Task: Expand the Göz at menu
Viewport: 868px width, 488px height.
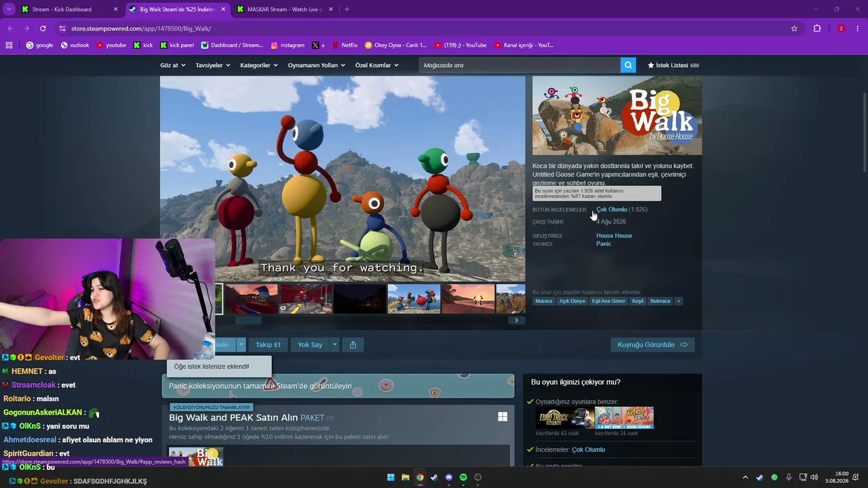Action: point(173,65)
